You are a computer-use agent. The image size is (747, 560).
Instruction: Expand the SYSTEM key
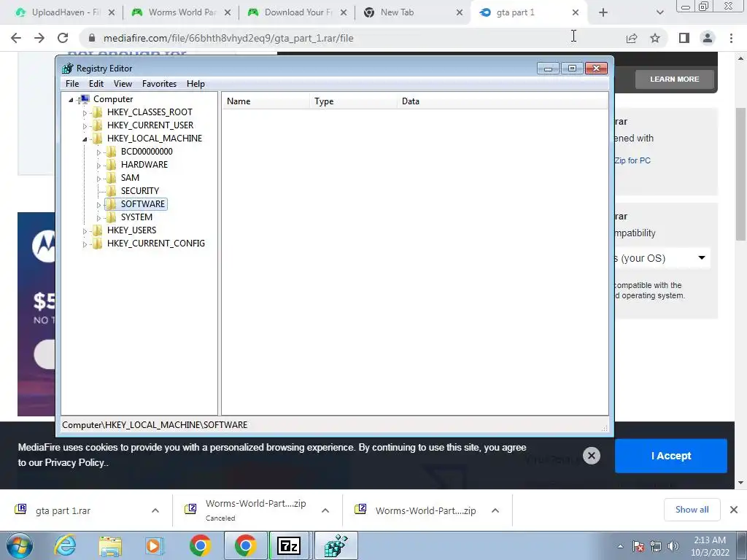click(98, 218)
